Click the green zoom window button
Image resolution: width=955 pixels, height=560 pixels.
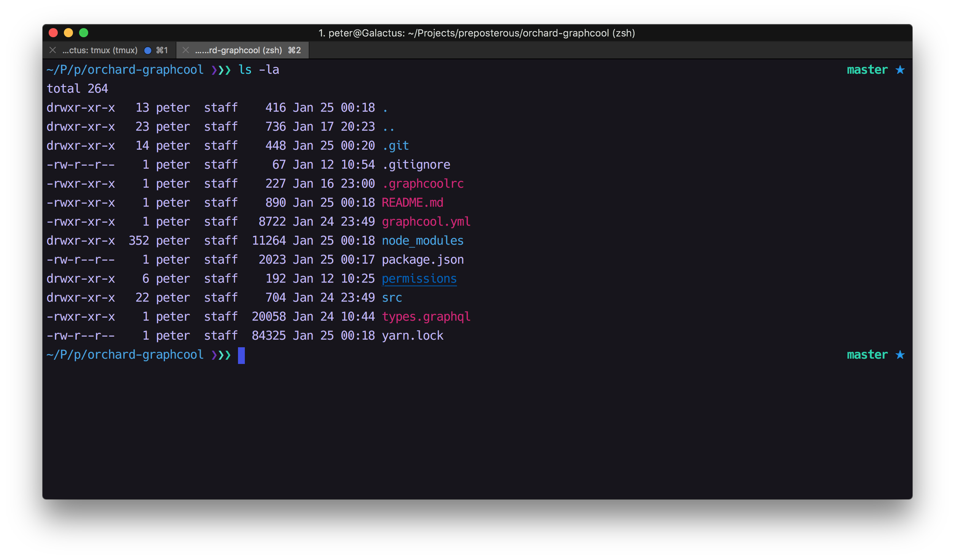(84, 33)
